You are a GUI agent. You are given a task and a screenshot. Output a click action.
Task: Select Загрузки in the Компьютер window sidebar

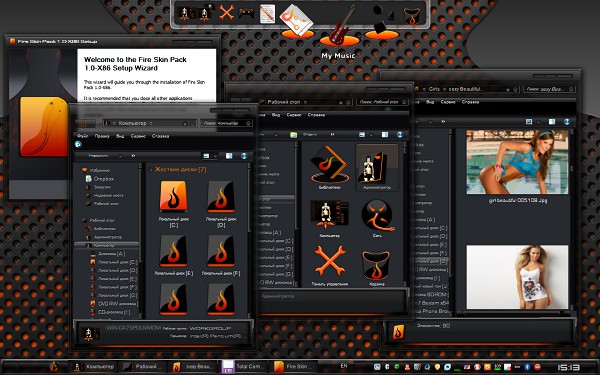[x=98, y=187]
